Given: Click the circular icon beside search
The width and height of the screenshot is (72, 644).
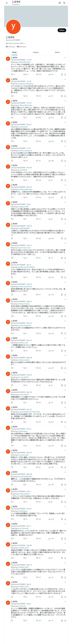Looking at the screenshot, I should click(60, 3).
